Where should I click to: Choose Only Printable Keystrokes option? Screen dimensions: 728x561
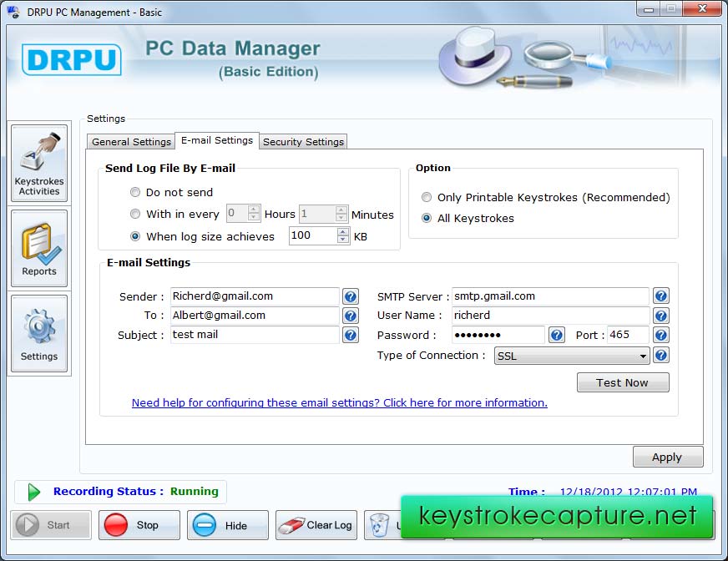[427, 198]
